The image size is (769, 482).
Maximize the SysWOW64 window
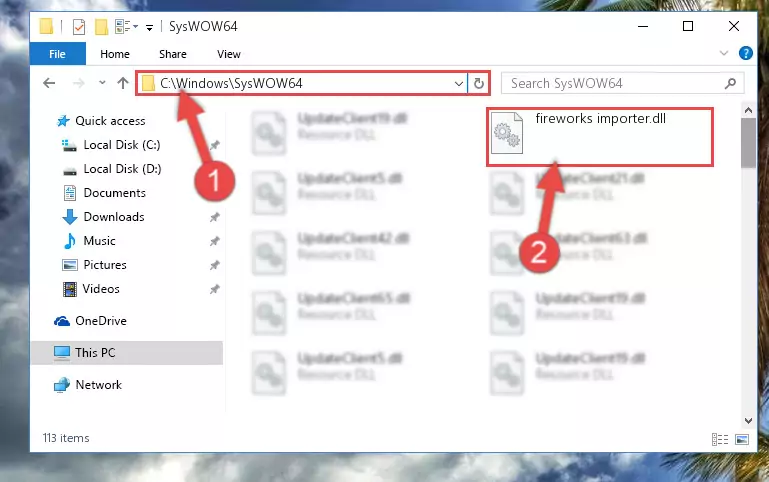[x=688, y=26]
